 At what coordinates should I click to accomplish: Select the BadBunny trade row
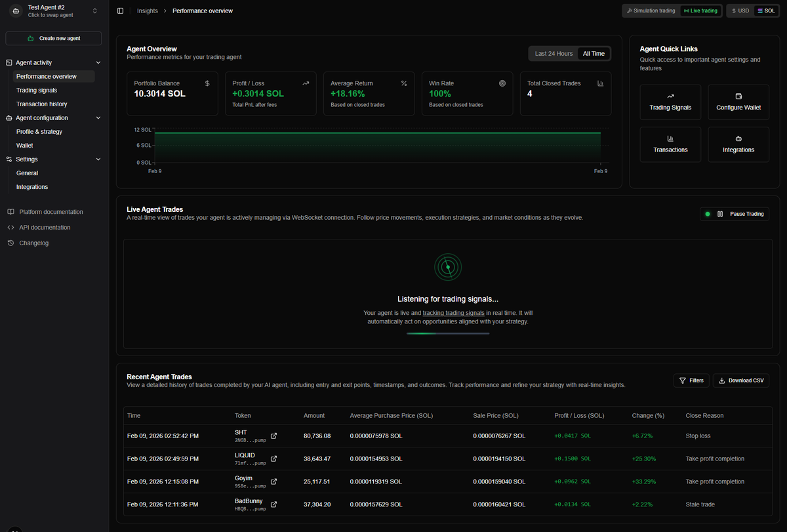[x=393, y=504]
